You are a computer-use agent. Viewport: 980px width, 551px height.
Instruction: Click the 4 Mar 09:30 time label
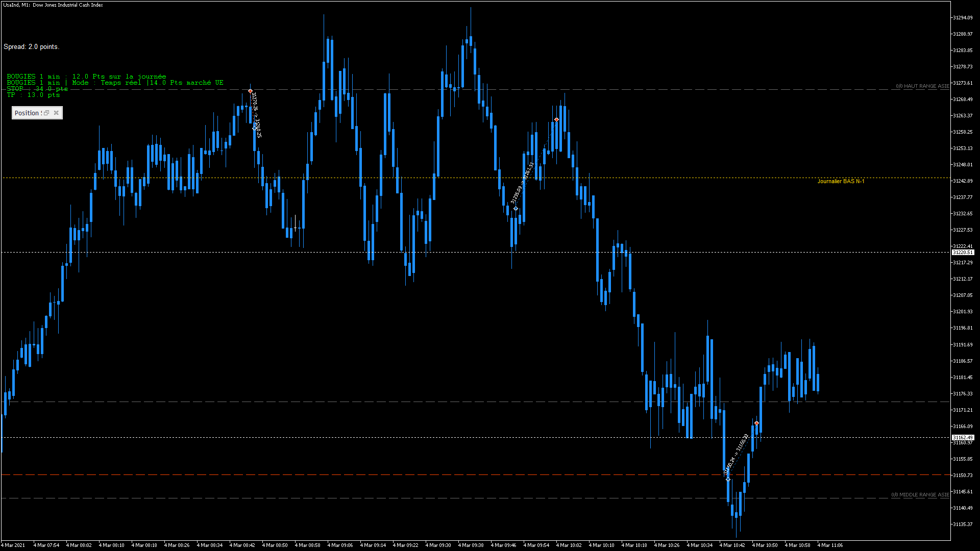pos(438,545)
